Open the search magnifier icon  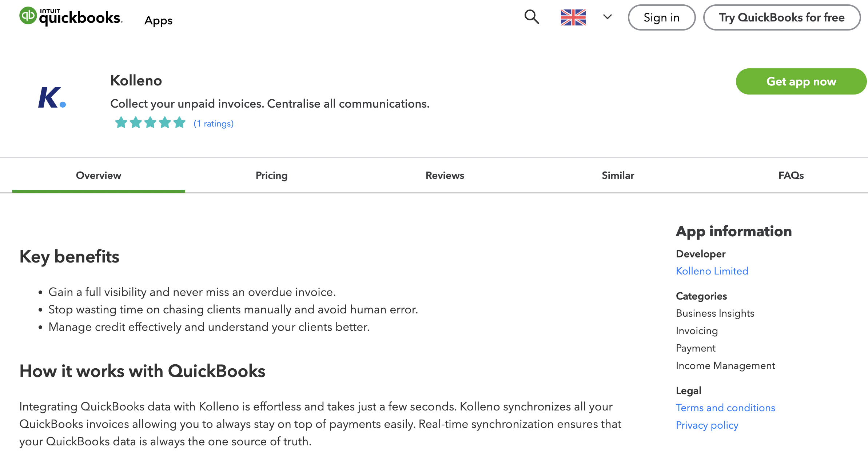(531, 17)
